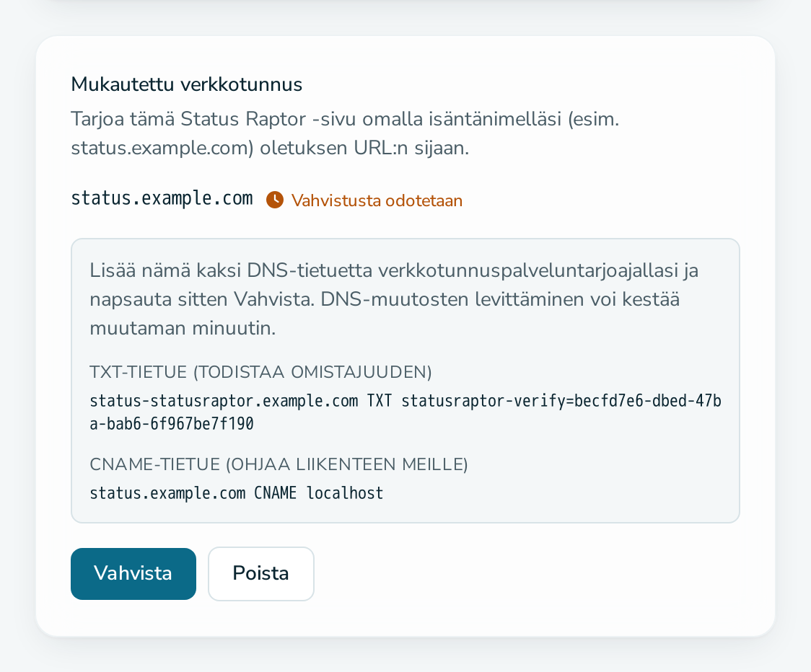The width and height of the screenshot is (811, 672).
Task: Click the Poista button
Action: point(260,574)
